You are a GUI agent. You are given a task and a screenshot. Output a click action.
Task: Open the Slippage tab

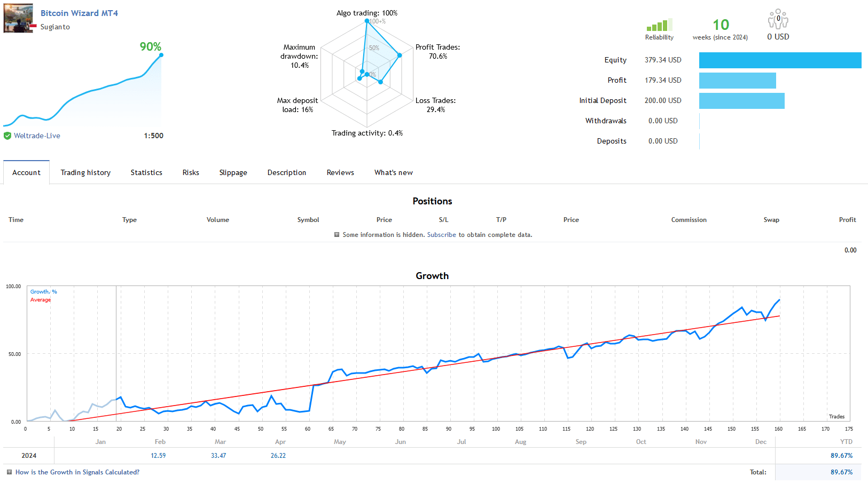pos(233,172)
